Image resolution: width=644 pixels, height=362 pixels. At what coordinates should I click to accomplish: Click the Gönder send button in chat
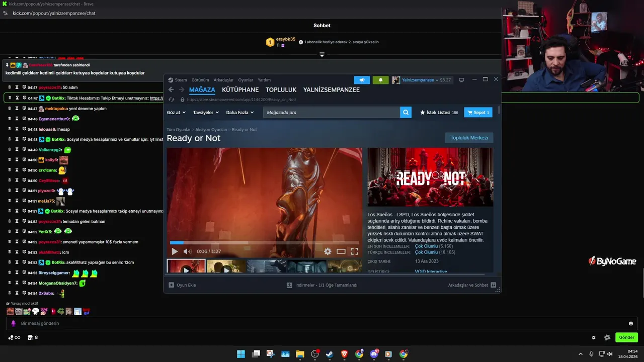click(626, 337)
